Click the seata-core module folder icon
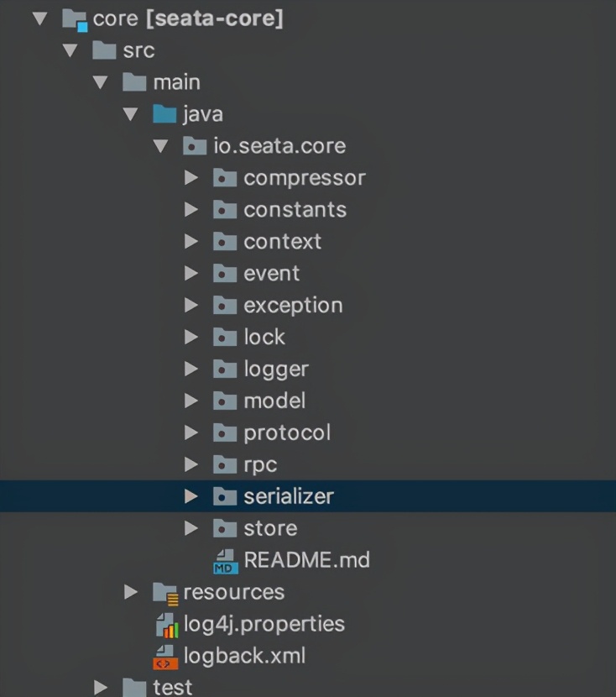 [75, 20]
